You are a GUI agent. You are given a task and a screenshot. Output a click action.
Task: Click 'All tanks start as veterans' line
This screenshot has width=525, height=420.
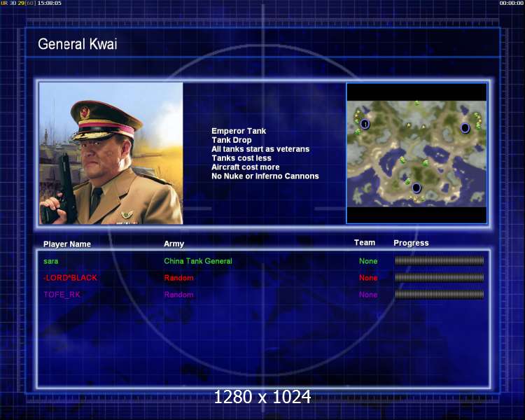[260, 149]
